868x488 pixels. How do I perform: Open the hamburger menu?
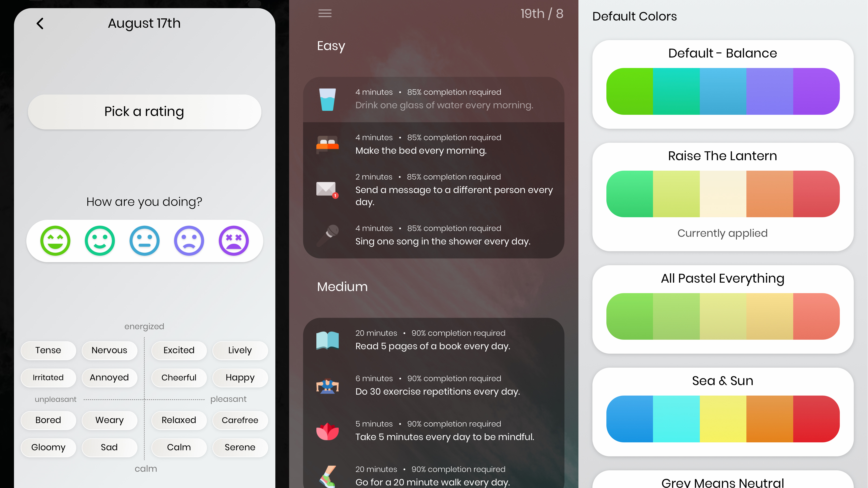click(x=324, y=13)
